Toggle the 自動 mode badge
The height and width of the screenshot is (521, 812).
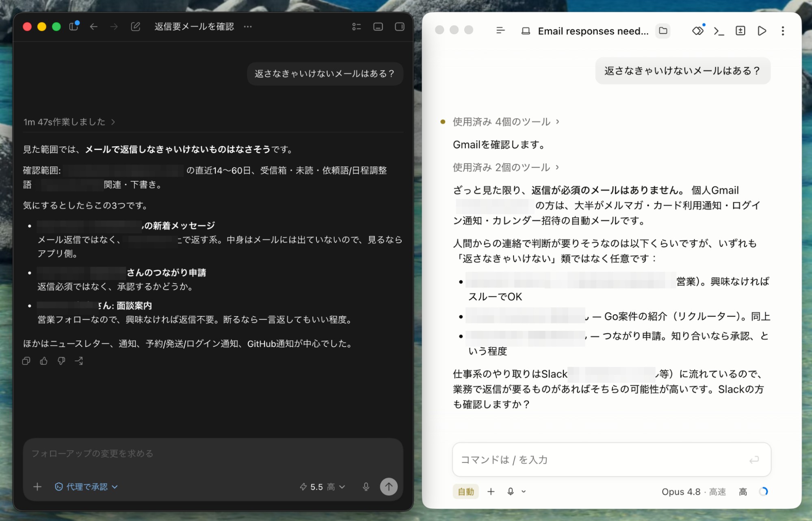(466, 492)
